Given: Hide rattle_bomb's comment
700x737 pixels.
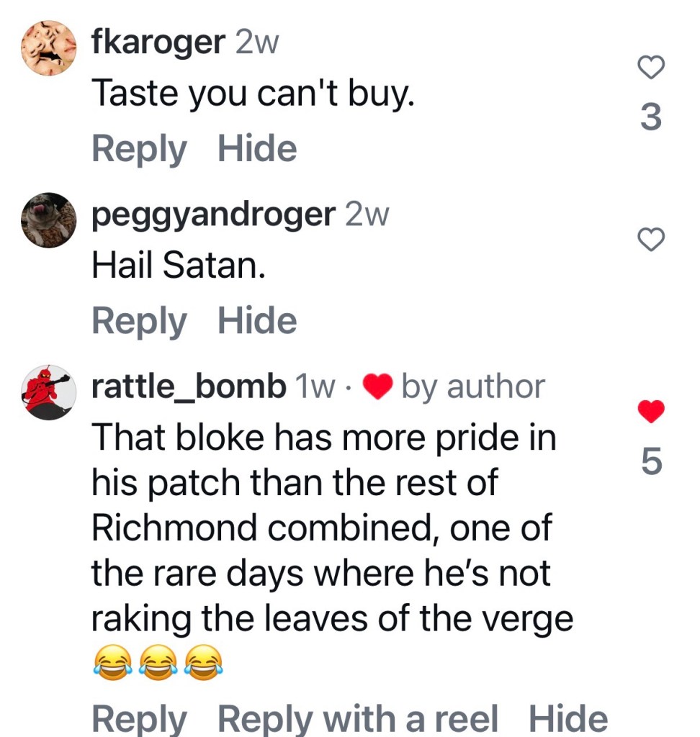Looking at the screenshot, I should click(x=568, y=718).
